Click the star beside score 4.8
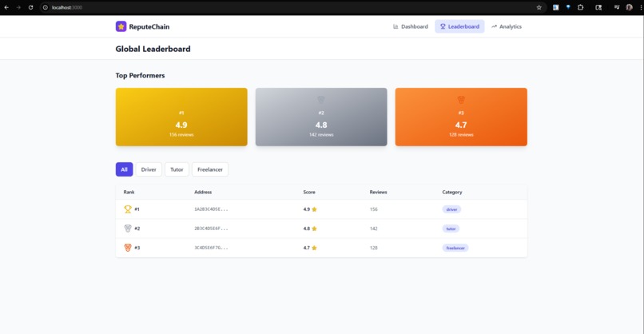Image resolution: width=644 pixels, height=334 pixels. point(314,229)
